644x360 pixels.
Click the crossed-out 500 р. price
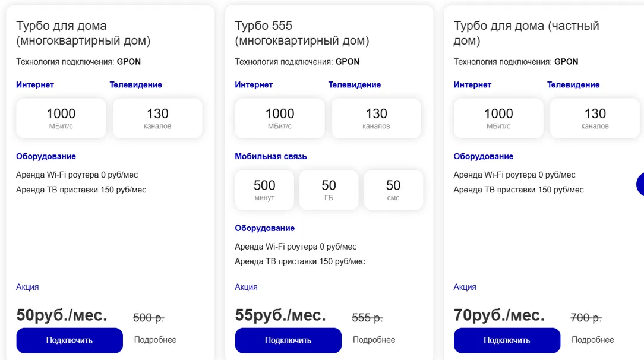[x=149, y=317]
